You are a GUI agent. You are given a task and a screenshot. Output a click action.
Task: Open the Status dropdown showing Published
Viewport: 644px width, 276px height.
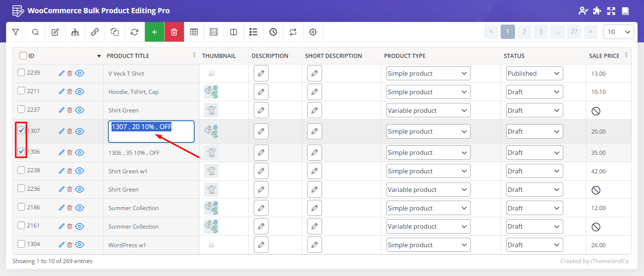click(534, 73)
